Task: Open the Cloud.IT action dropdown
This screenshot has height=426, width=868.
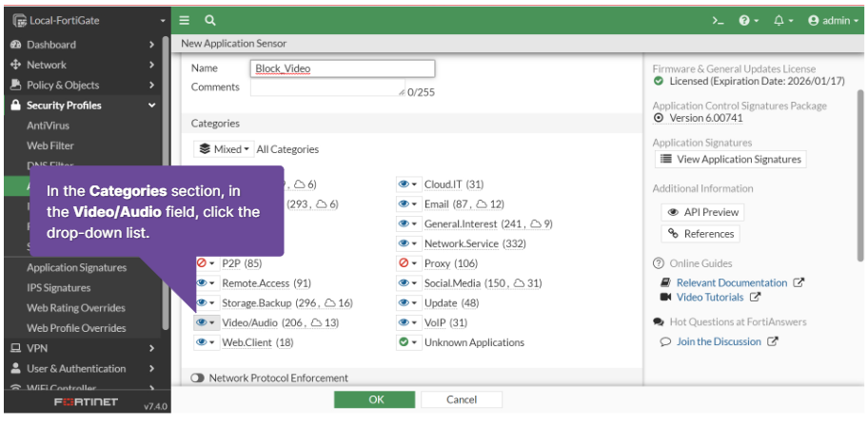Action: point(408,184)
